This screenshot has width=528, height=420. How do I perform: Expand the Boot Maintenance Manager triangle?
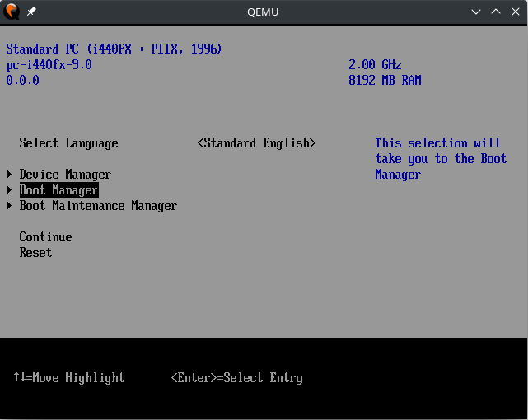pyautogui.click(x=9, y=206)
